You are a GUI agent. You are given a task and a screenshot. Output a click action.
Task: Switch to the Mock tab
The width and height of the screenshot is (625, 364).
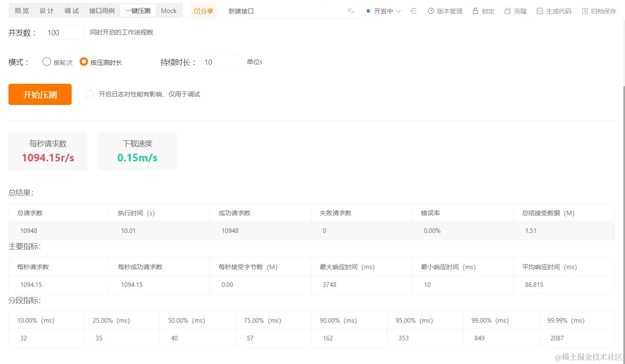click(169, 11)
